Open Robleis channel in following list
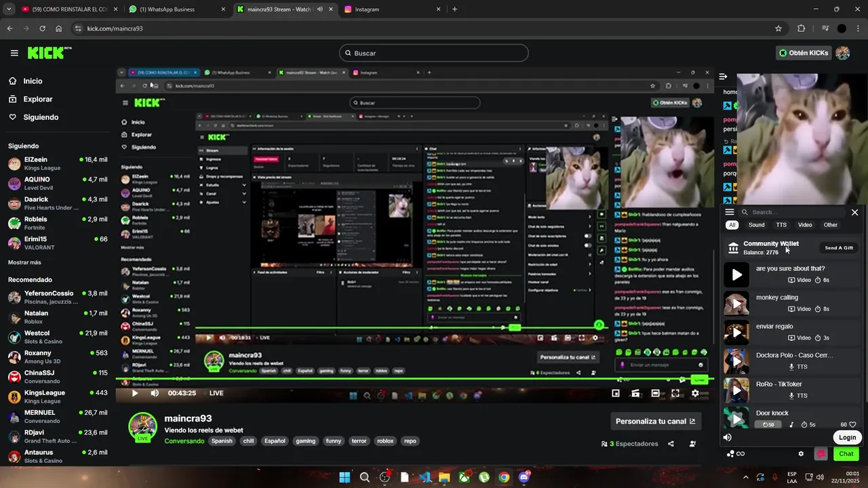 pos(57,223)
